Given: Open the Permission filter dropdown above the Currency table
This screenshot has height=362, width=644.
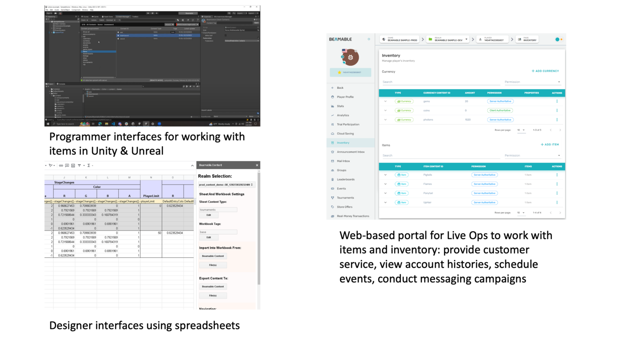Looking at the screenshot, I should [x=538, y=81].
